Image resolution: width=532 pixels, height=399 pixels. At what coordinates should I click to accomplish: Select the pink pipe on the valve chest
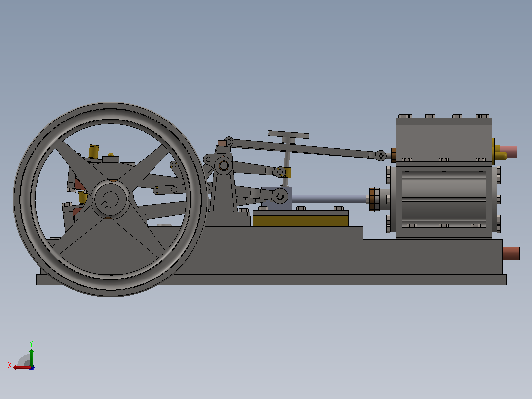(x=509, y=152)
